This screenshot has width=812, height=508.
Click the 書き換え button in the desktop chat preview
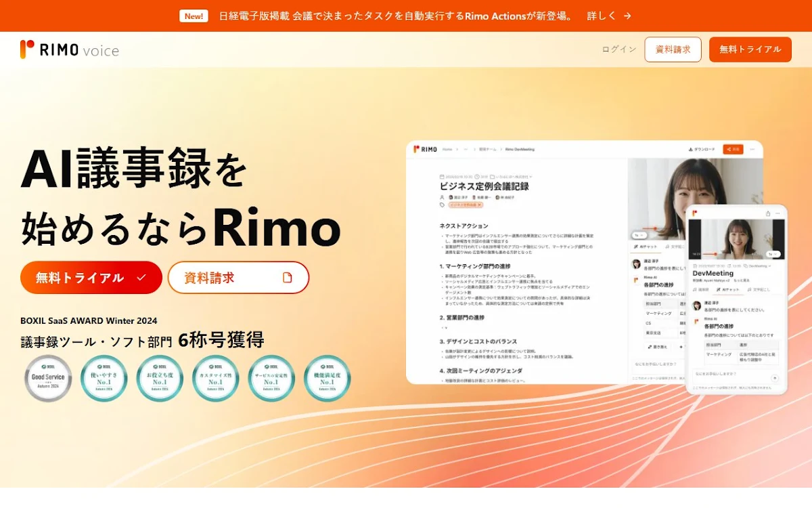(x=658, y=347)
